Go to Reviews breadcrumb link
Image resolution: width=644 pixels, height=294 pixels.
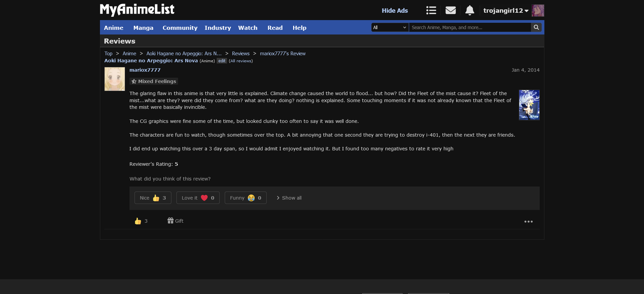(241, 54)
